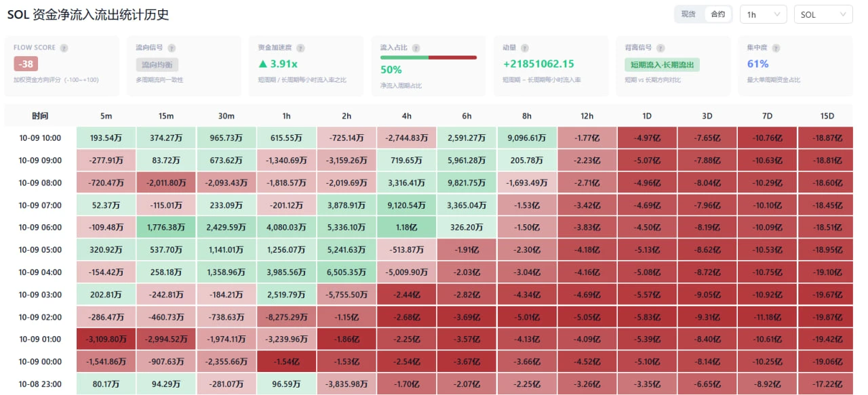
Task: Click the 15D column header
Action: coord(825,116)
